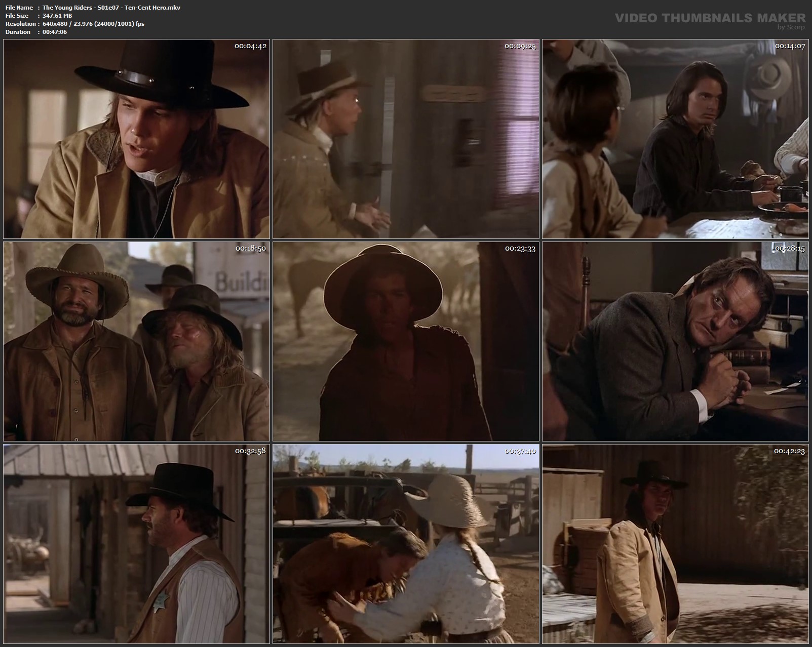812x647 pixels.
Task: Open the thumbnail stamped 00:14:07
Action: tap(675, 139)
